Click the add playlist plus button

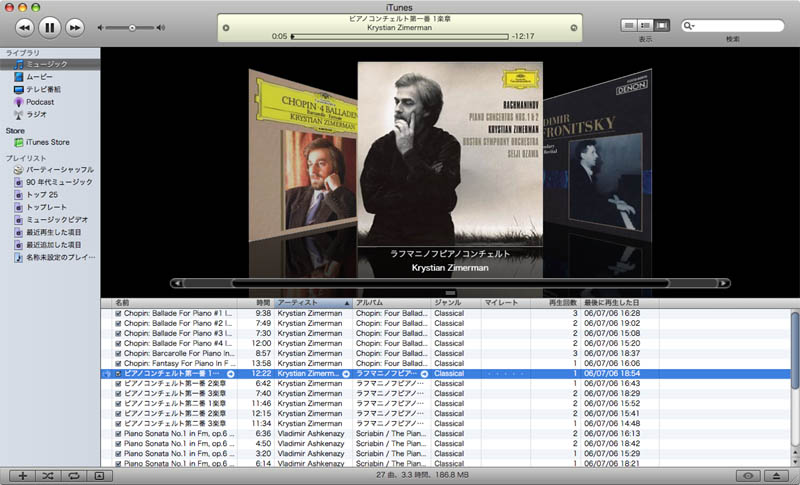pos(23,475)
